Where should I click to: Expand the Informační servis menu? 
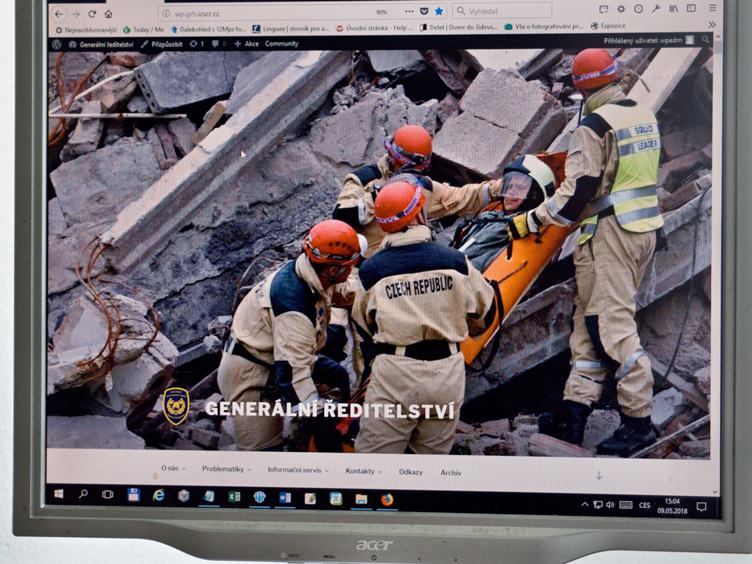click(298, 470)
